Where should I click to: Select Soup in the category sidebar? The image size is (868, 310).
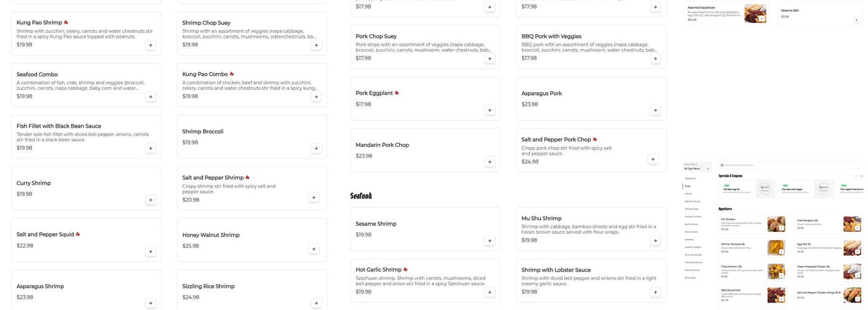687,186
